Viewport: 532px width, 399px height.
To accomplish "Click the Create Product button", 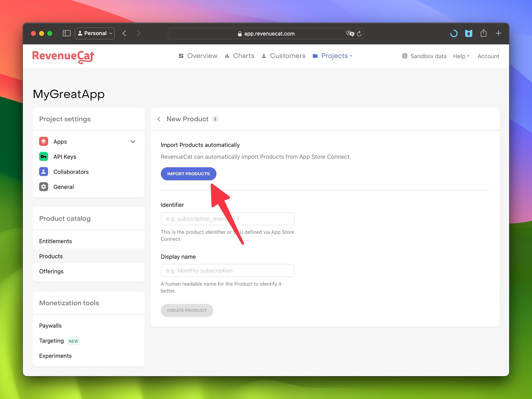I will coord(187,310).
